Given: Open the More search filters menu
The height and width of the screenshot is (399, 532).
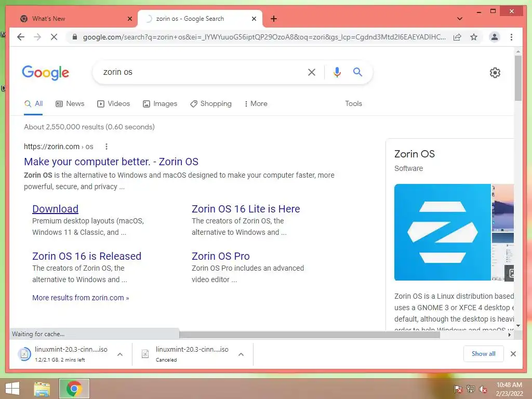Looking at the screenshot, I should 256,103.
